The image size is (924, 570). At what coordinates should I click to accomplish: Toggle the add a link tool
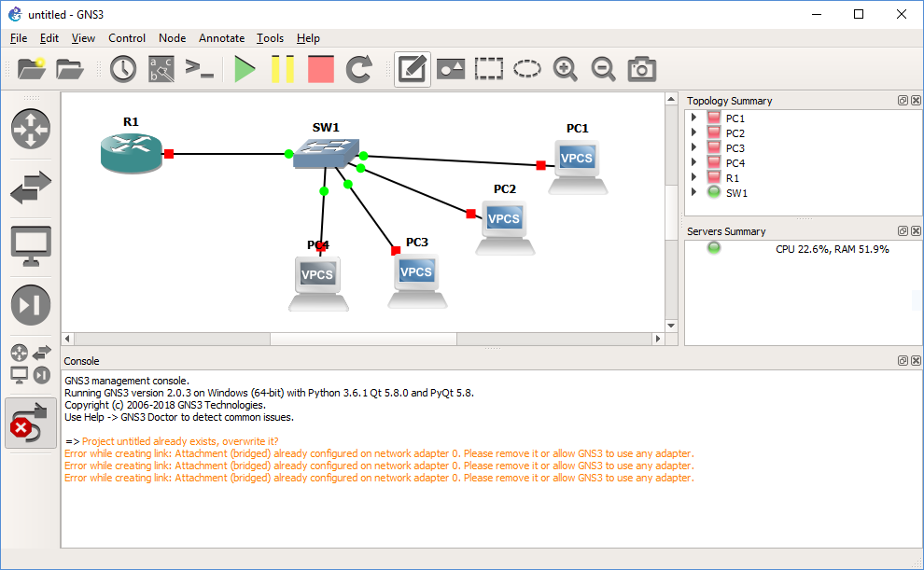[31, 423]
